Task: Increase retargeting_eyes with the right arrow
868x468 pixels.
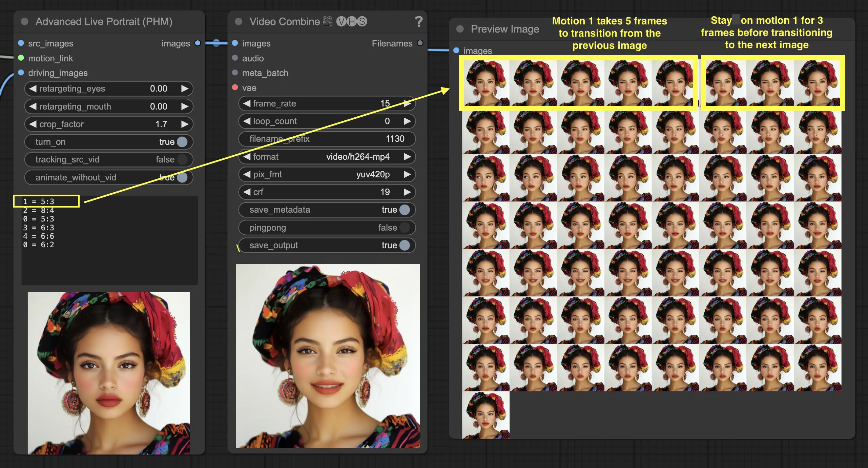Action: [185, 89]
